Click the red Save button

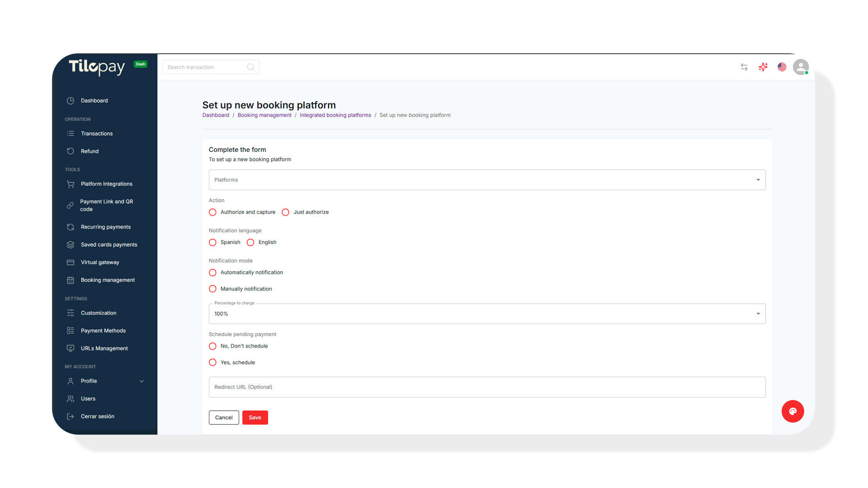[x=255, y=418]
